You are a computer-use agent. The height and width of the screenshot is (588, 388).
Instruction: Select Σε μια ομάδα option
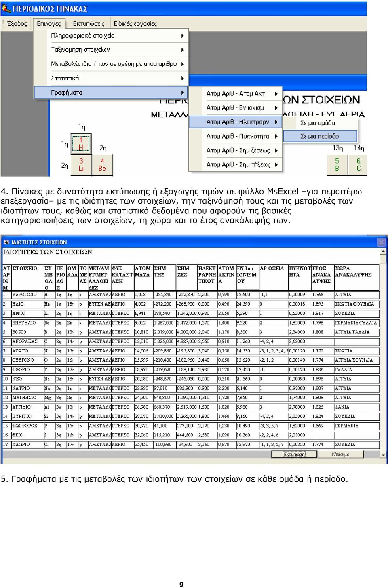pos(320,123)
